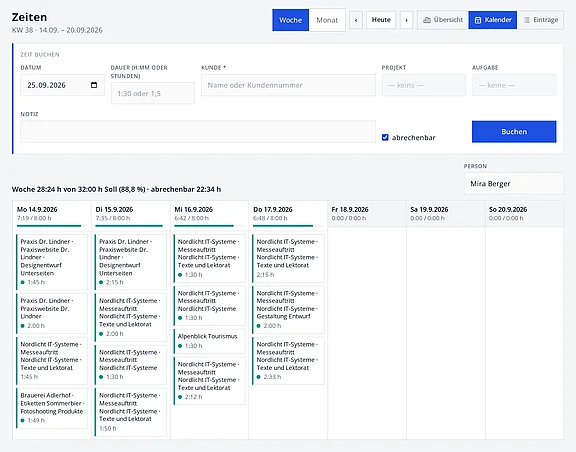Image resolution: width=576 pixels, height=452 pixels.
Task: Switch to the Woche tab
Action: click(x=291, y=20)
